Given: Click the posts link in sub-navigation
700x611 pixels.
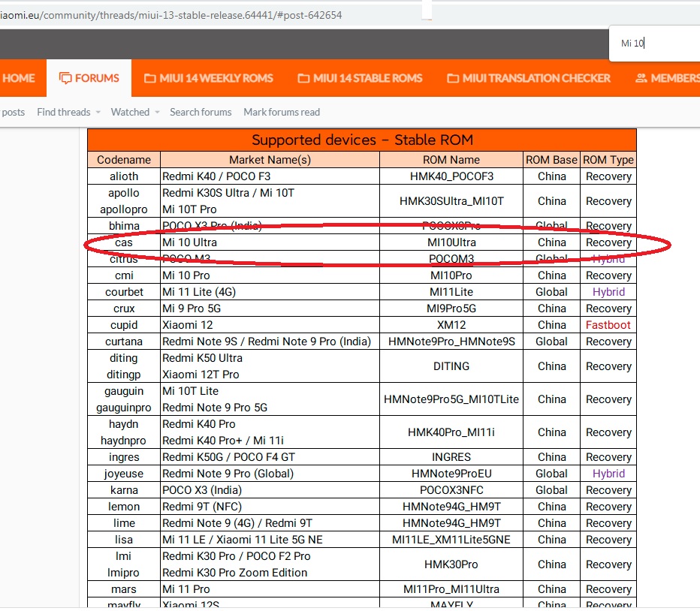Looking at the screenshot, I should tap(13, 112).
